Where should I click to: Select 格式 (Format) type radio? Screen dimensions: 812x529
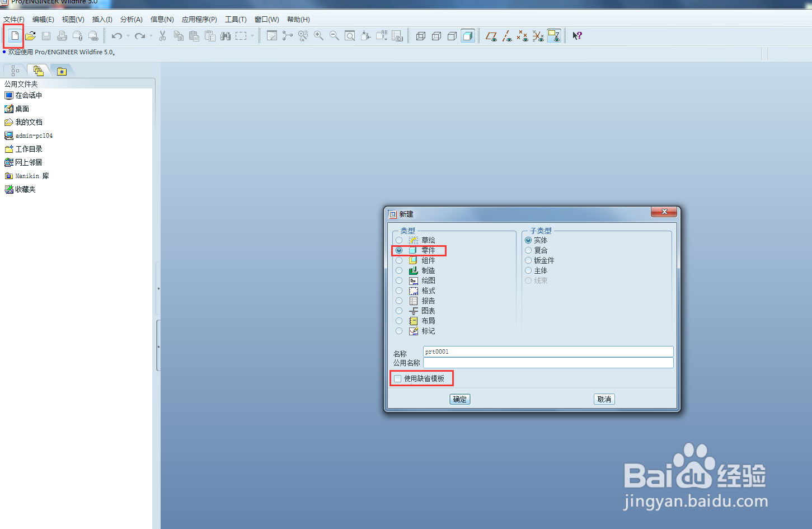coord(399,291)
